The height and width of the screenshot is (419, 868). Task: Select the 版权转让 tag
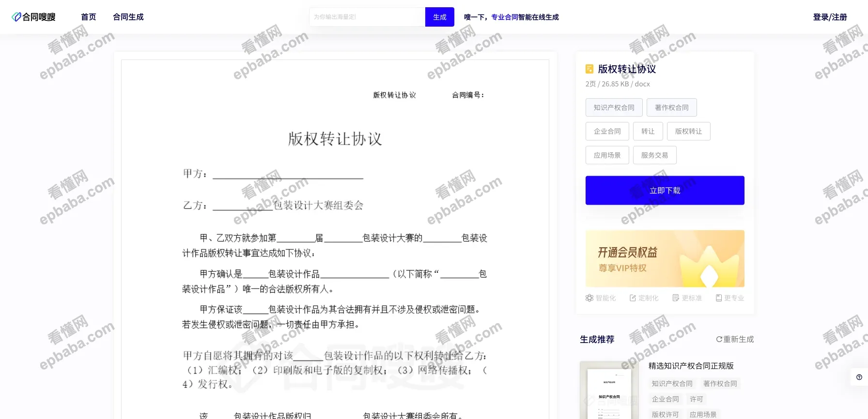(x=689, y=131)
